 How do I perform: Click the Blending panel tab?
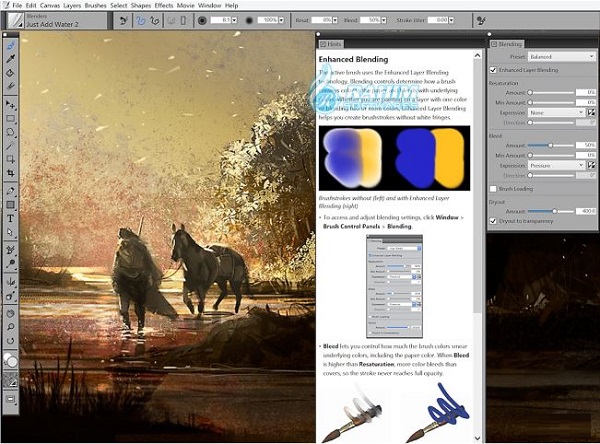point(507,44)
